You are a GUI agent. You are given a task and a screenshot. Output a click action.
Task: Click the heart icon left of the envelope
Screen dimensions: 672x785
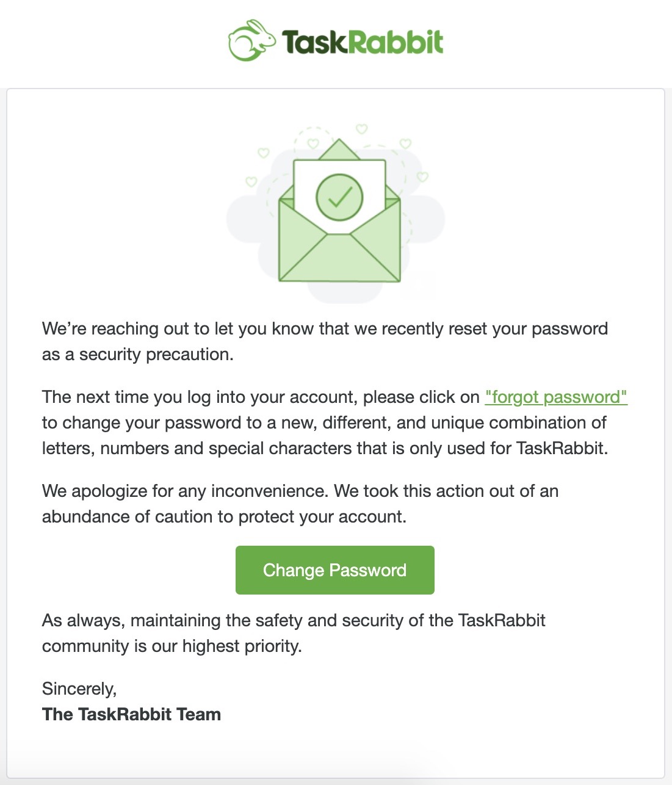250,181
